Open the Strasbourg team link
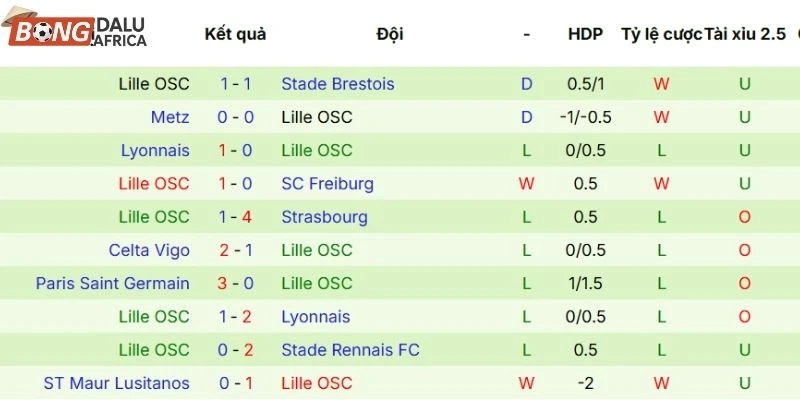 [325, 217]
